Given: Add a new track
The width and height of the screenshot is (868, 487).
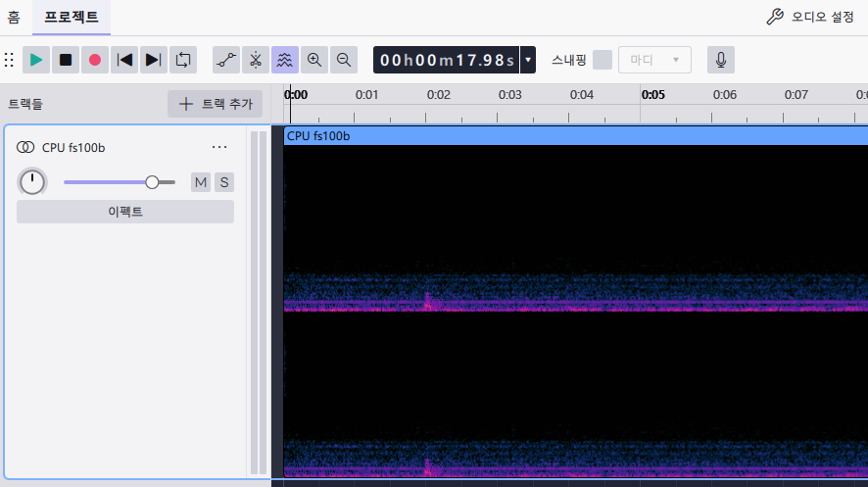Looking at the screenshot, I should pos(216,104).
